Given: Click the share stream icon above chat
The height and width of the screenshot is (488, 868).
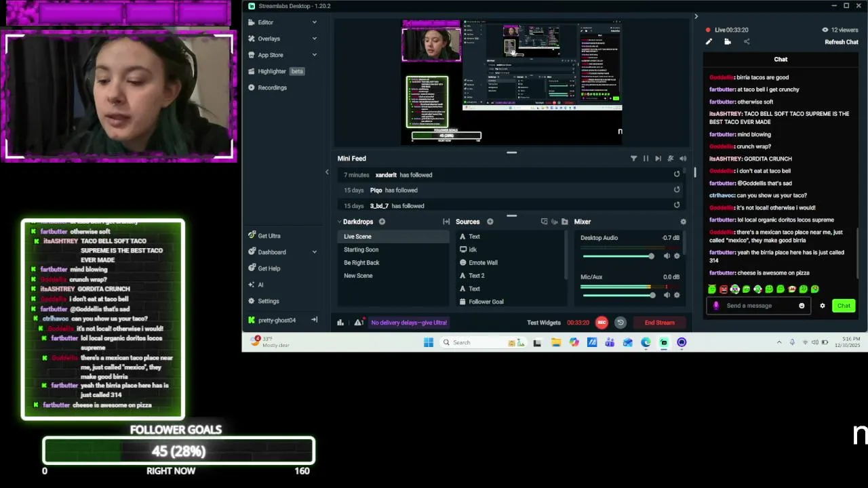Looking at the screenshot, I should click(x=747, y=42).
